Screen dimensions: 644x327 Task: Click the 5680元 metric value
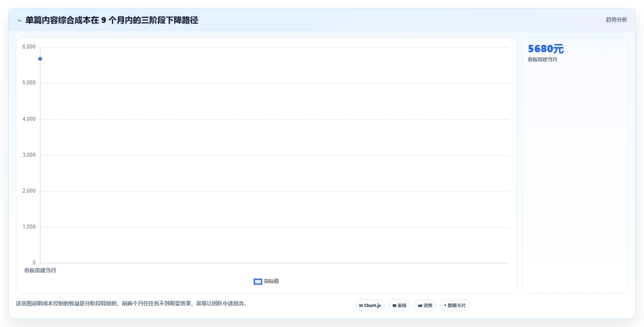click(x=546, y=49)
